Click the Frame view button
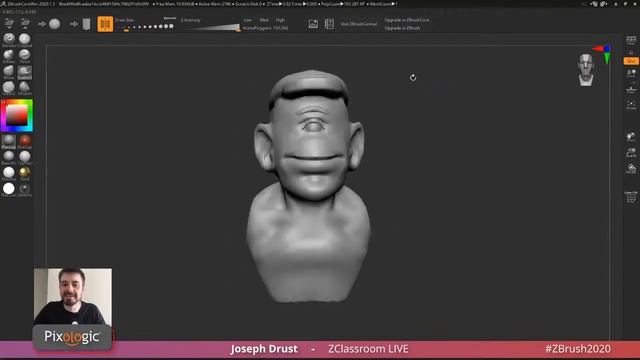Screen dimensions: 640x360 point(631,105)
